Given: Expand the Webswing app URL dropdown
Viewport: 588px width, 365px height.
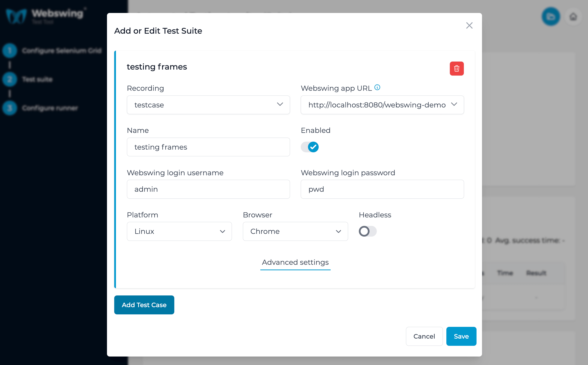Looking at the screenshot, I should tap(382, 105).
